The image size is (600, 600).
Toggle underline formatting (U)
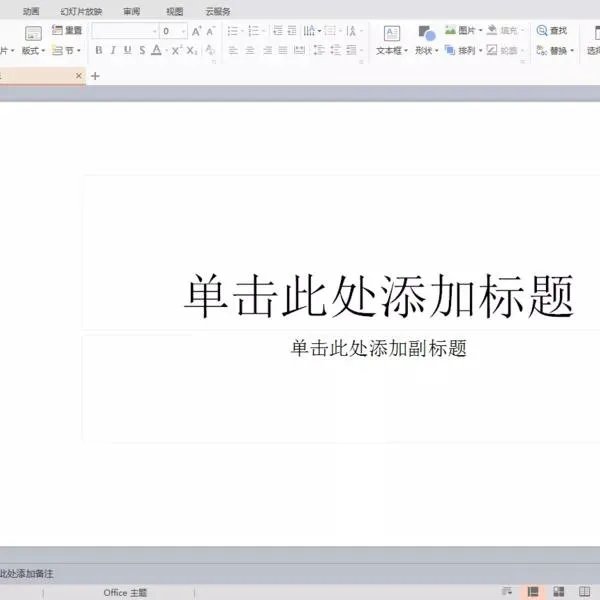127,50
